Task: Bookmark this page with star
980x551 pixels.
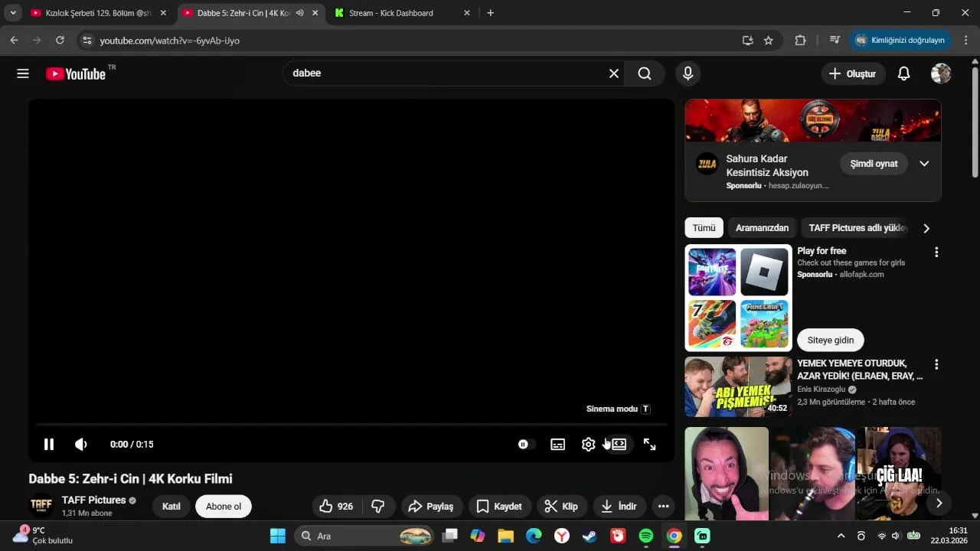Action: (768, 41)
